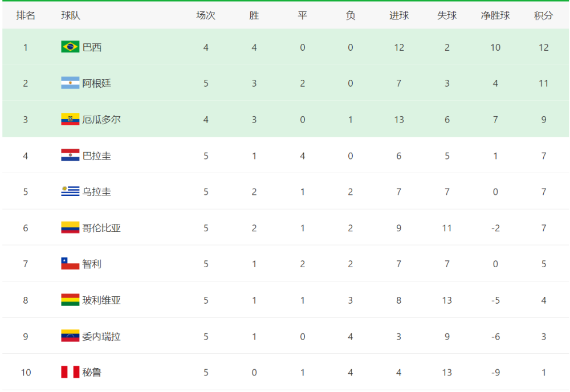Click the Bolivia flag icon
Image resolution: width=570 pixels, height=392 pixels.
point(70,300)
